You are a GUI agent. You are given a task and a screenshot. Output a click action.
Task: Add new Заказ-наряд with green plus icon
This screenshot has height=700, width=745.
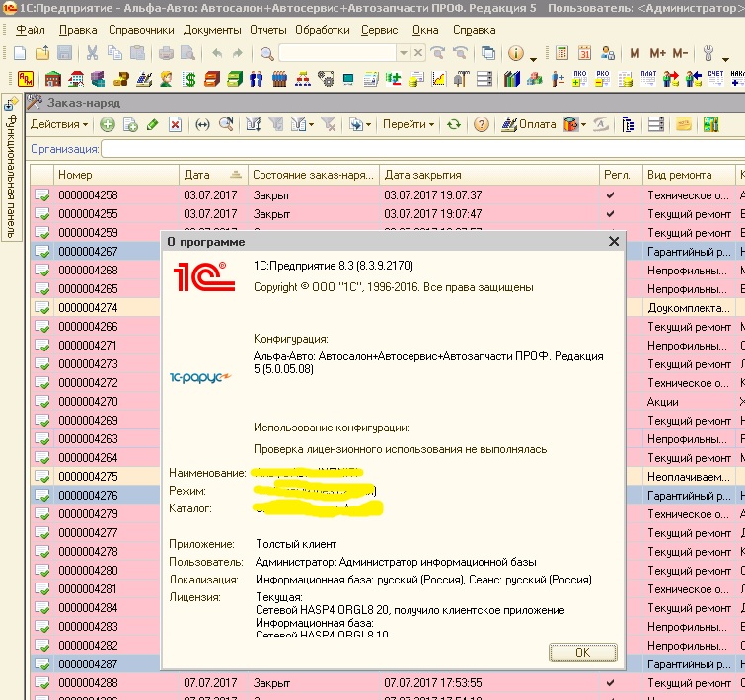pyautogui.click(x=108, y=125)
